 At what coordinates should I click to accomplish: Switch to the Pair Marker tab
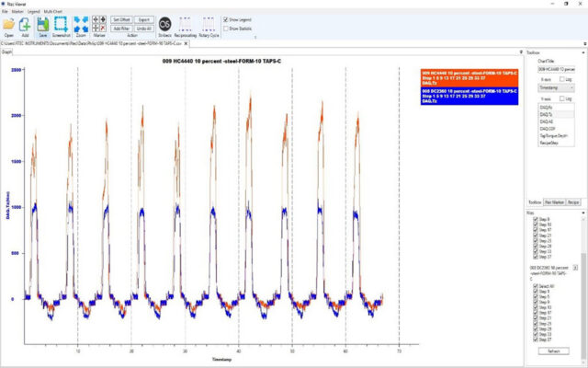[x=554, y=202]
